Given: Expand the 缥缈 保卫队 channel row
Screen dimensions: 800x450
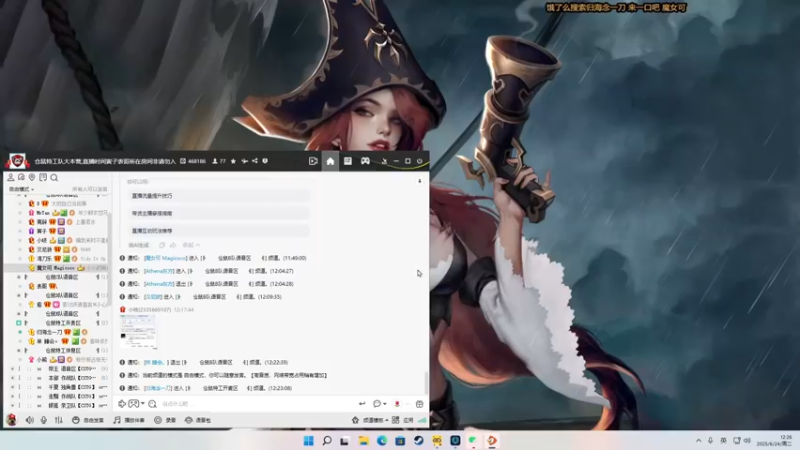Looking at the screenshot, I should point(12,406).
